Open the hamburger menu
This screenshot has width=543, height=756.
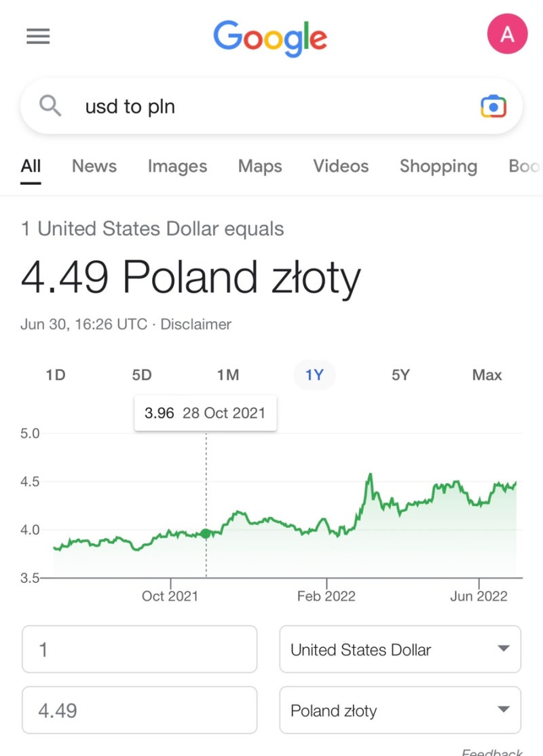tap(38, 36)
